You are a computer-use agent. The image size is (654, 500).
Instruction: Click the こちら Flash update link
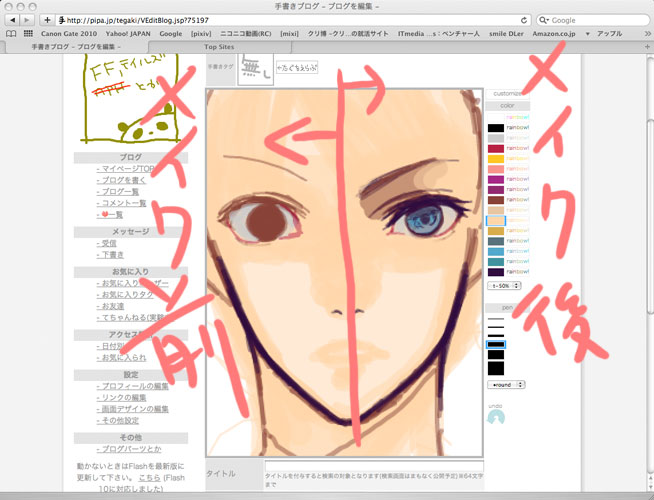[x=149, y=478]
